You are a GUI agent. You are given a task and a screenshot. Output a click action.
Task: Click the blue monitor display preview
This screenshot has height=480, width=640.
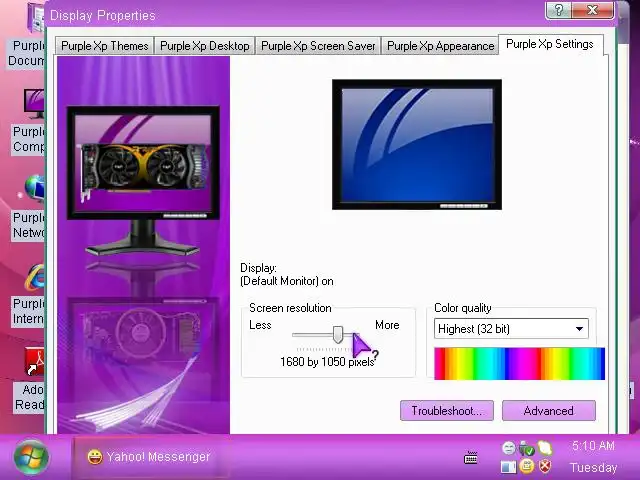(417, 144)
